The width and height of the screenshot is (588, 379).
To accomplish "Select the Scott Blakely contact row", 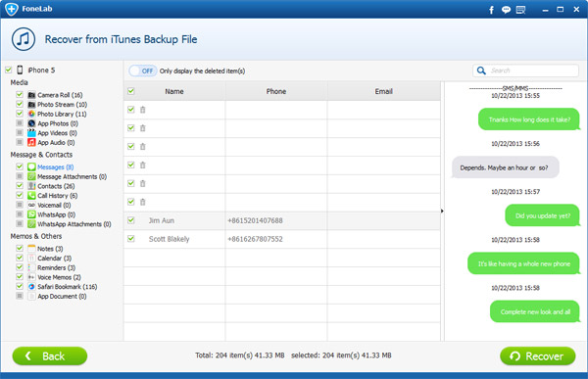I will coord(282,239).
